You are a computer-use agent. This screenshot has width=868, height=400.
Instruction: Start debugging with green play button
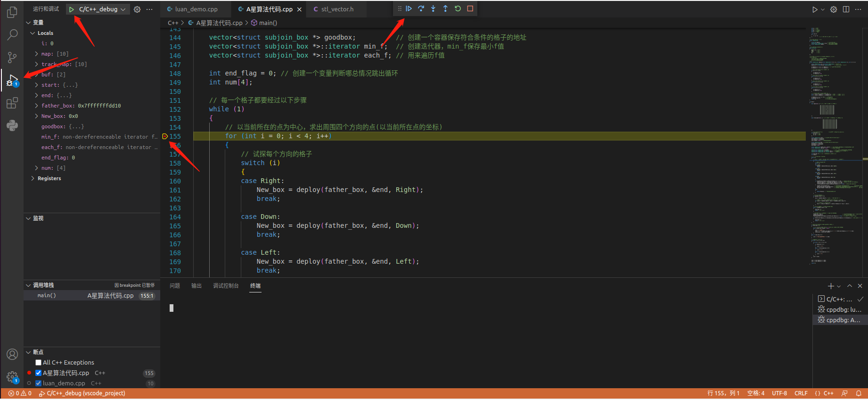tap(71, 9)
